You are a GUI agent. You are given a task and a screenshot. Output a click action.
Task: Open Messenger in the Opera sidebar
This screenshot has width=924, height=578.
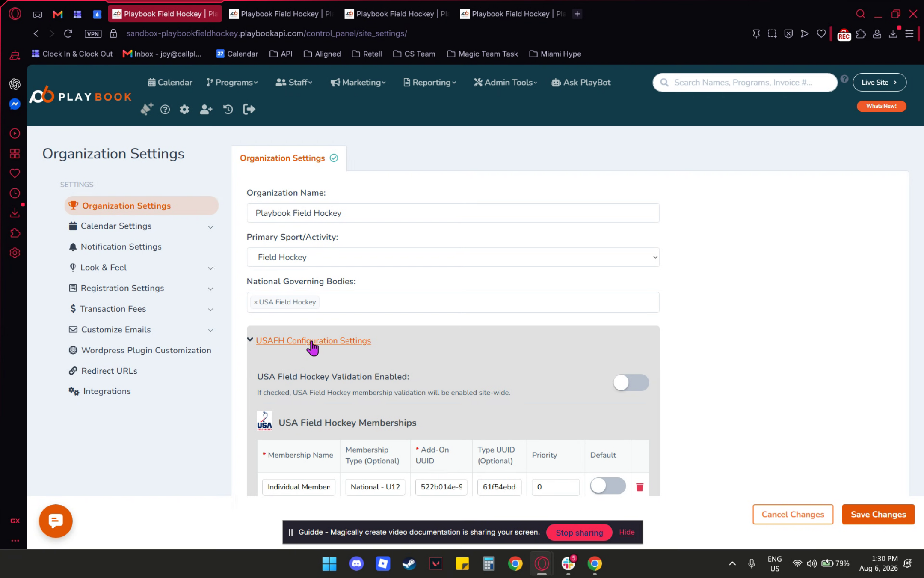coord(15,104)
